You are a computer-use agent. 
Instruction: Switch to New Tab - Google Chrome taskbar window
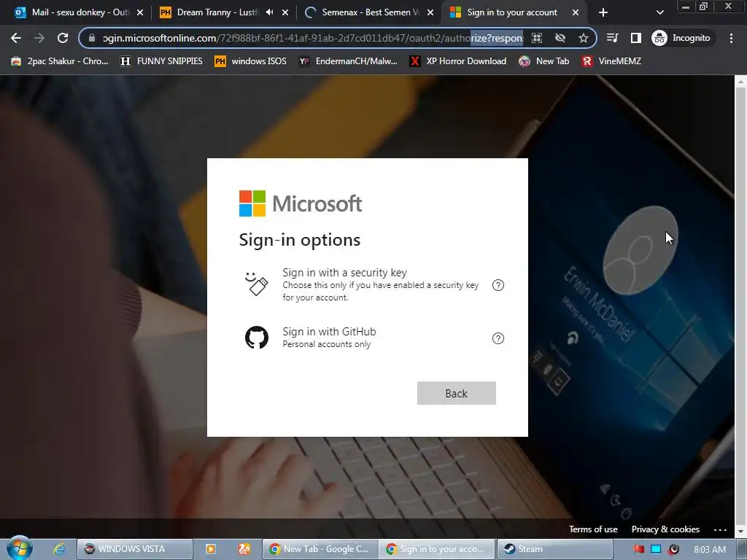320,549
